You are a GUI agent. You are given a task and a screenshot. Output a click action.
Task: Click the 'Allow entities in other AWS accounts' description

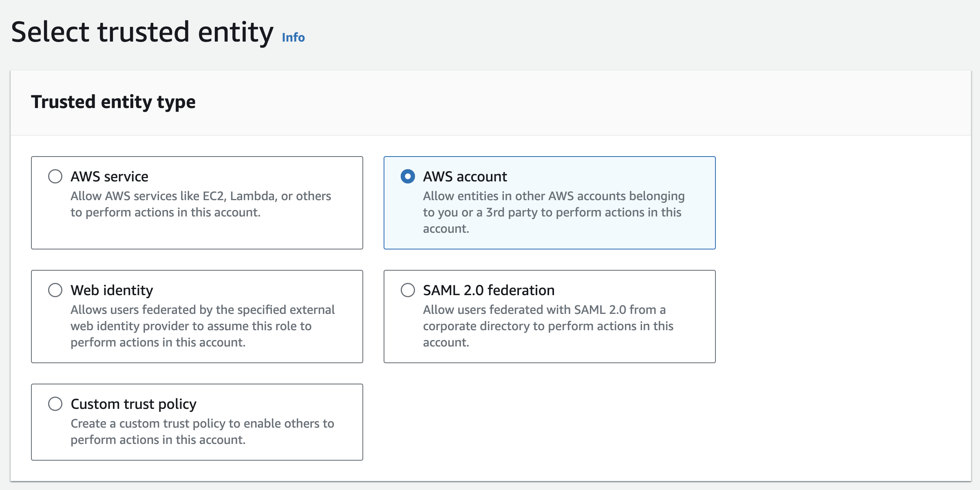coord(554,212)
